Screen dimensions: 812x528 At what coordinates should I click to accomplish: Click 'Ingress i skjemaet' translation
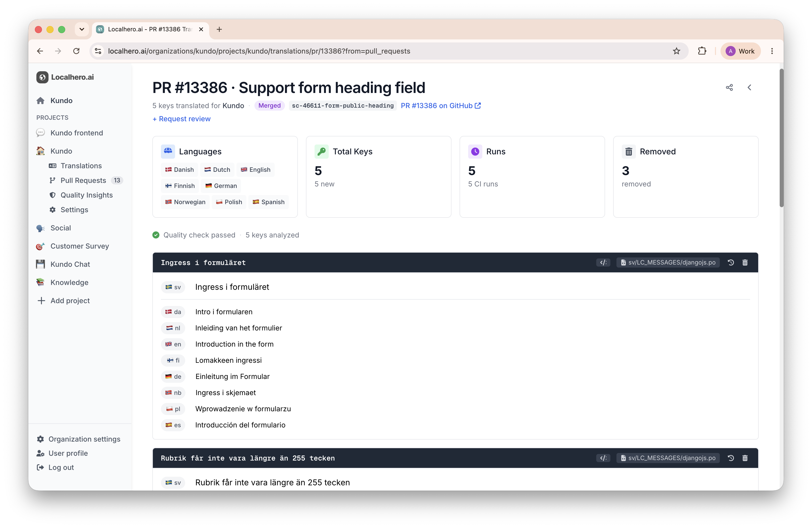click(x=226, y=393)
